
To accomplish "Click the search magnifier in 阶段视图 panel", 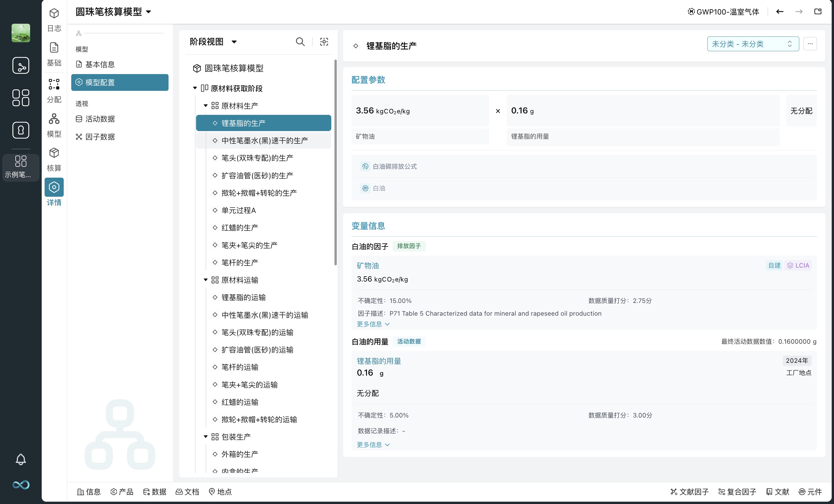I will click(300, 42).
